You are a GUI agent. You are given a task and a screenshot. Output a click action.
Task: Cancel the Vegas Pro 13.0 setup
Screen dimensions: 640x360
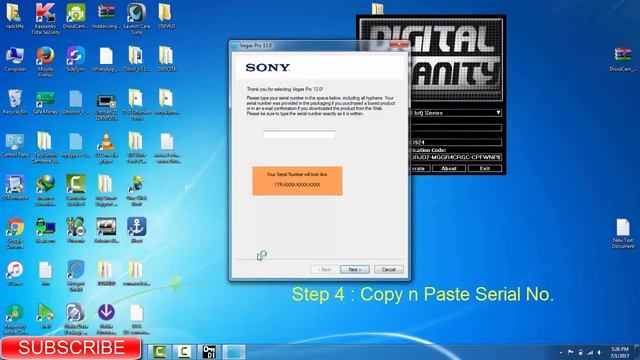click(x=389, y=269)
